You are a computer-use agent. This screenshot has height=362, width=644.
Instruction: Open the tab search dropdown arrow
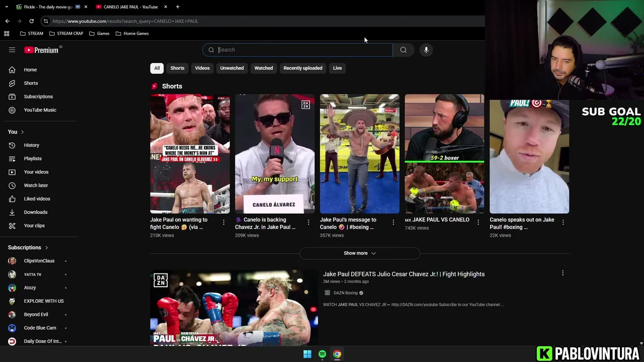pyautogui.click(x=7, y=7)
